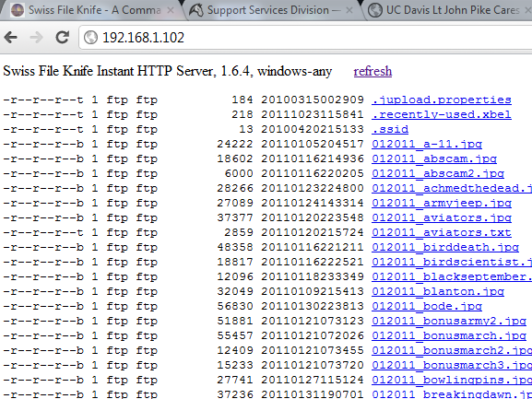Click file size 18602

pyautogui.click(x=235, y=158)
